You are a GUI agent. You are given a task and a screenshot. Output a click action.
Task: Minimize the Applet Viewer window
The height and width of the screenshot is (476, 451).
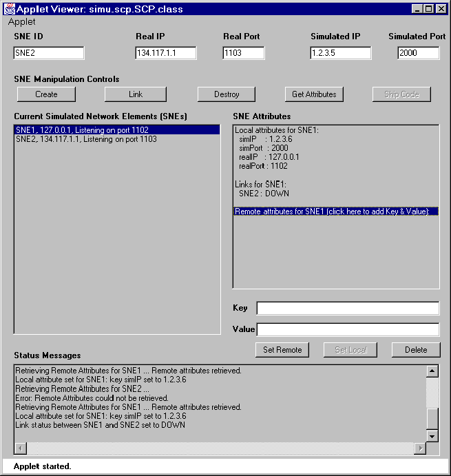point(417,9)
